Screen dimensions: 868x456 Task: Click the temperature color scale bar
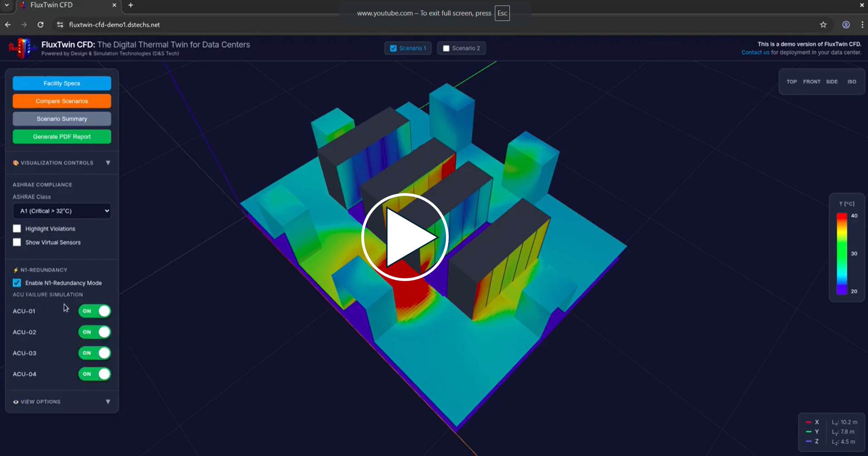(842, 253)
